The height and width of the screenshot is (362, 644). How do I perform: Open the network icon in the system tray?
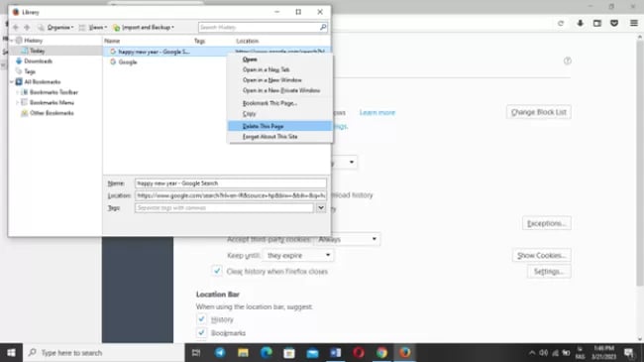click(555, 352)
